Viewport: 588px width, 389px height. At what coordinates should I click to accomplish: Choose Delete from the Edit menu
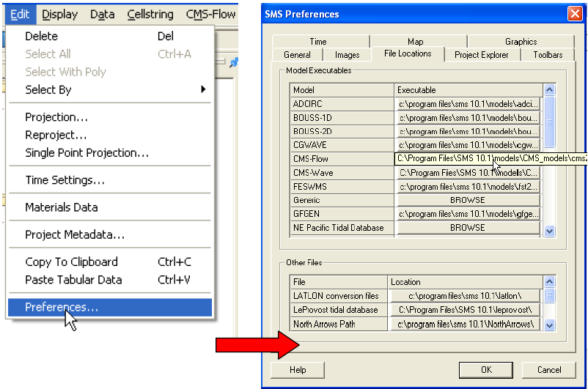point(110,36)
